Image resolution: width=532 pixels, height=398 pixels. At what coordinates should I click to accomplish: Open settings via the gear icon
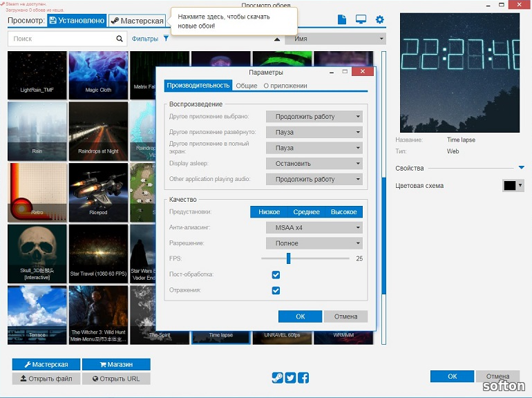pos(379,20)
